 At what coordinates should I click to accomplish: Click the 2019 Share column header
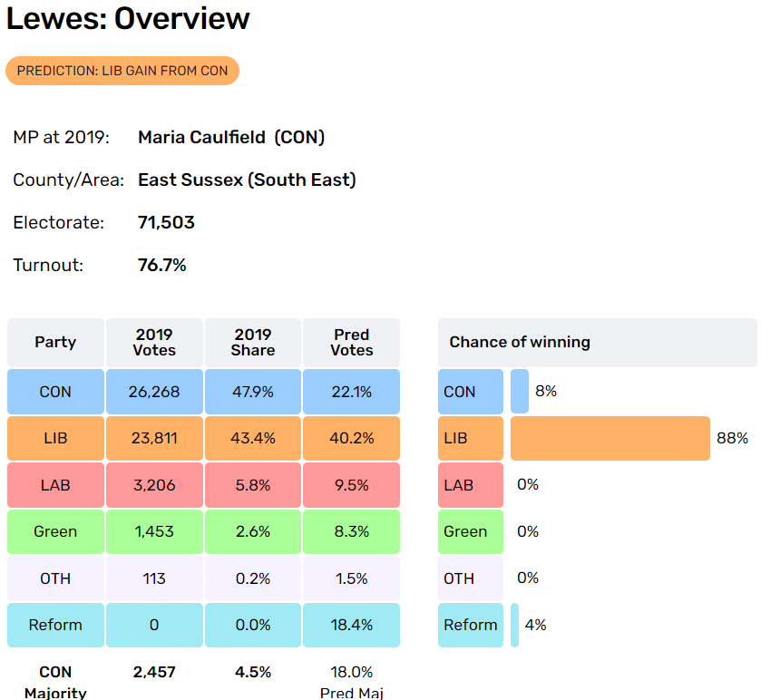[x=253, y=342]
